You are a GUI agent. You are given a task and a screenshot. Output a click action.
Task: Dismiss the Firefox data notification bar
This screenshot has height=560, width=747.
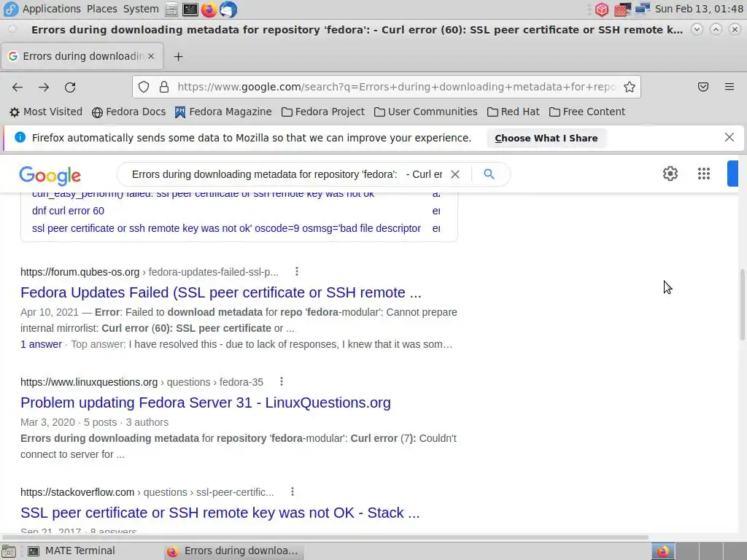(x=729, y=137)
